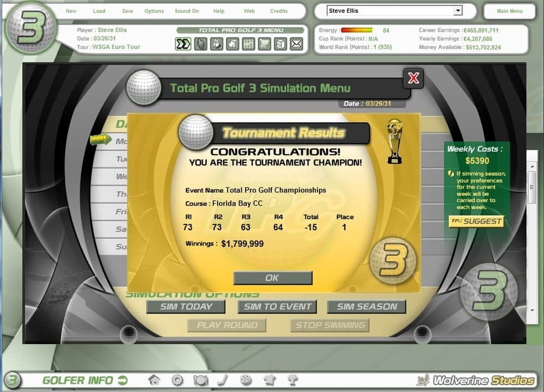Click the trophy icon in bottom bar

[x=293, y=380]
